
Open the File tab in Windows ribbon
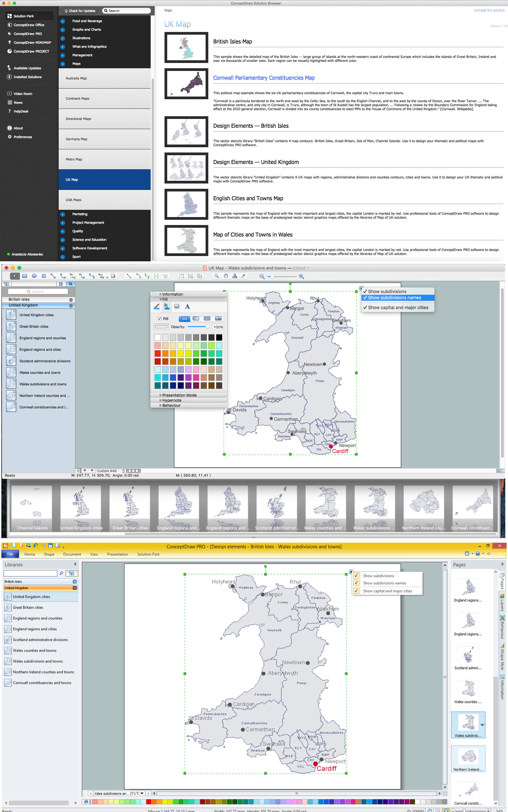click(x=10, y=554)
